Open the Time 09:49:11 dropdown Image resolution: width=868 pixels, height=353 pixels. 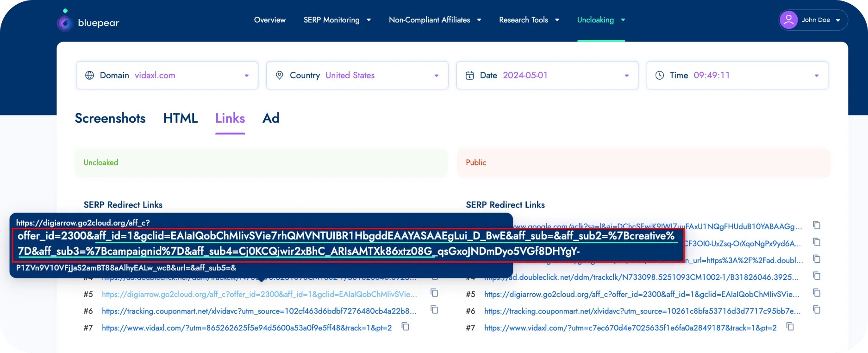coord(737,76)
